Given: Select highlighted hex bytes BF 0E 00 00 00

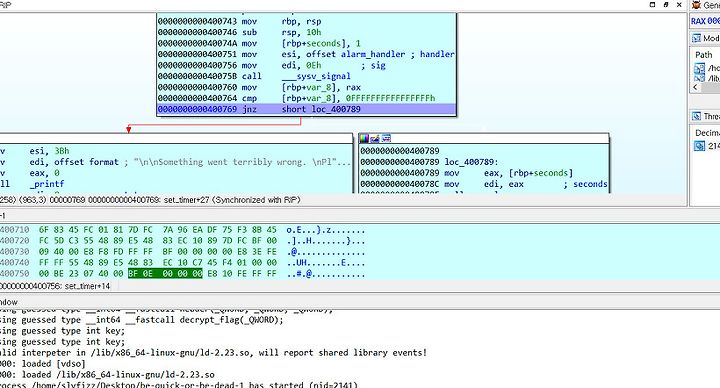Looking at the screenshot, I should (165, 274).
